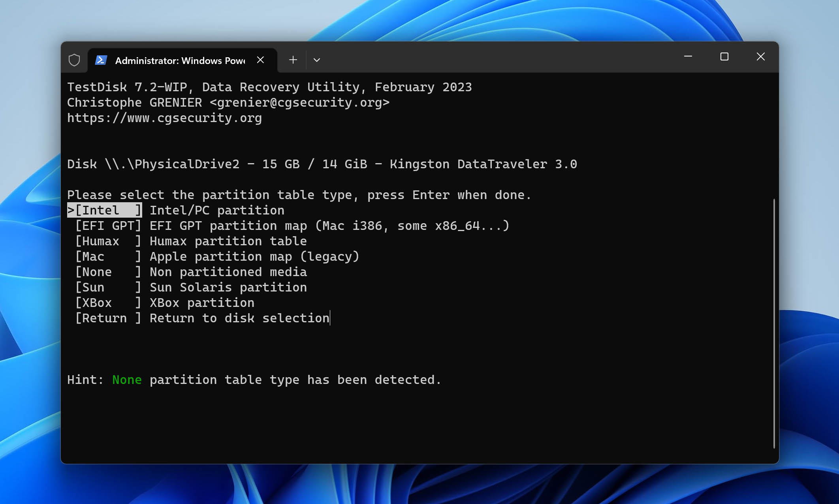Screen dimensions: 839x504
Task: Click the TestDisk 7.2-WIP header line
Action: click(269, 87)
